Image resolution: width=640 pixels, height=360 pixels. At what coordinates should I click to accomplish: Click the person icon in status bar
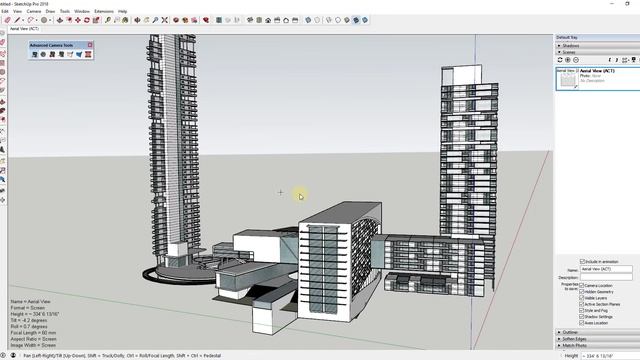pos(13,356)
